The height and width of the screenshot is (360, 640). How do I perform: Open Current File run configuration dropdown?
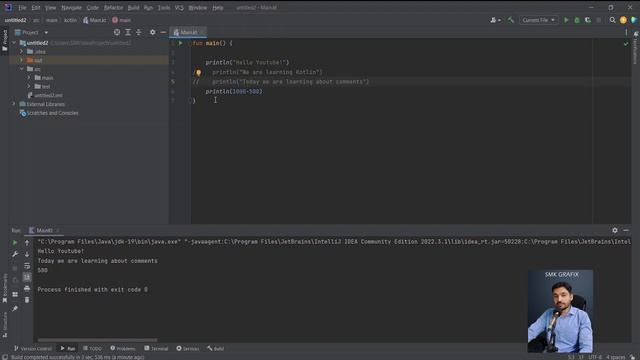click(538, 20)
